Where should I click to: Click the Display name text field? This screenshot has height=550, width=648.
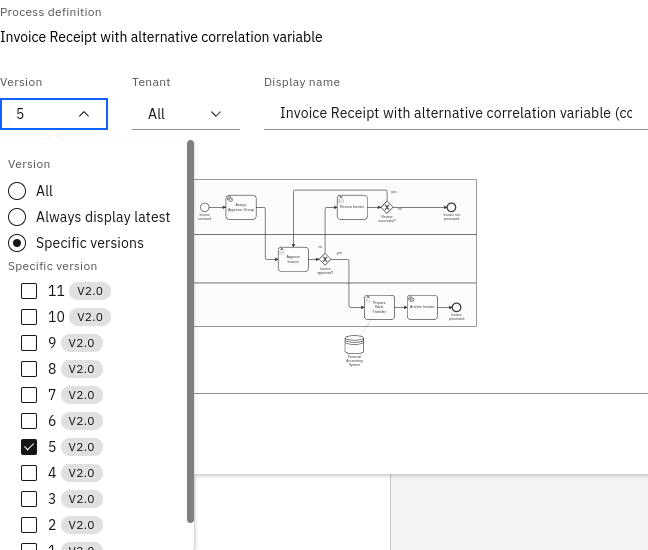(x=456, y=113)
